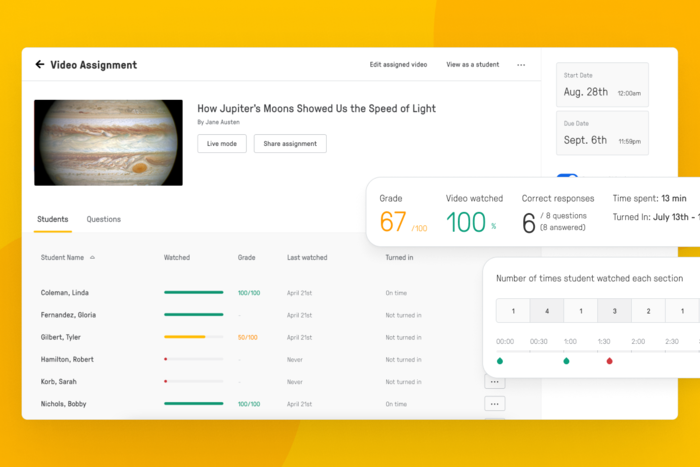Switch to the Questions tab

click(103, 219)
